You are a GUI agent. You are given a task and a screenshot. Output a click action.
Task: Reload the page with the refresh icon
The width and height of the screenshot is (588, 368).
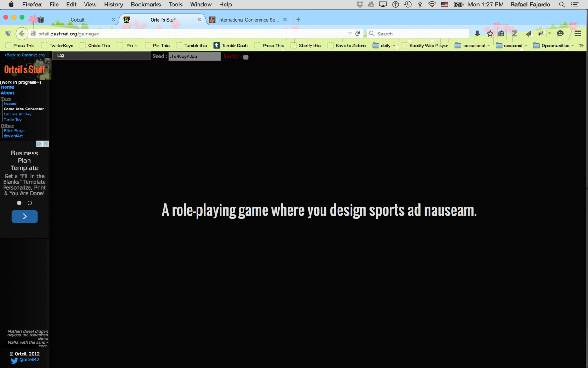(x=357, y=34)
